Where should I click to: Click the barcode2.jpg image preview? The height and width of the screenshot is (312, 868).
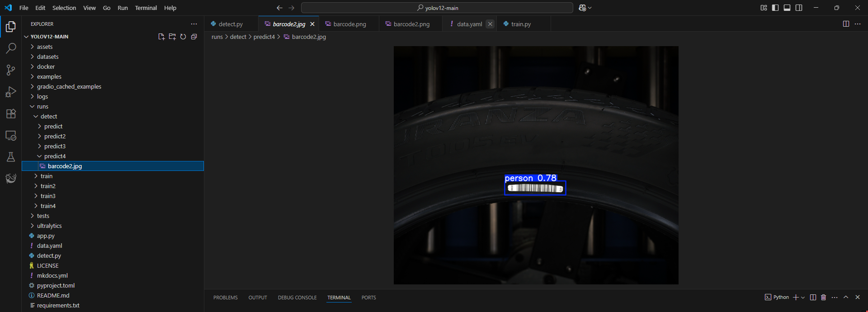coord(536,165)
